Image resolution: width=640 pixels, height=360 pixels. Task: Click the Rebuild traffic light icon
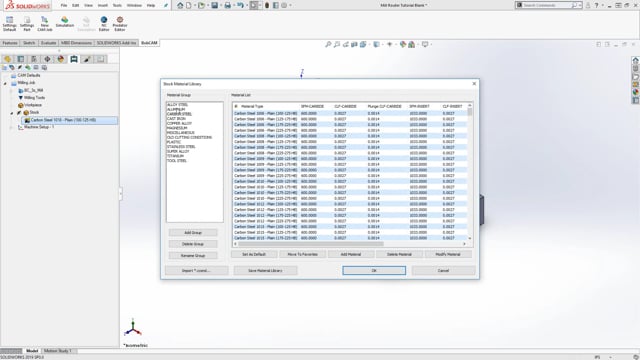(x=267, y=5)
